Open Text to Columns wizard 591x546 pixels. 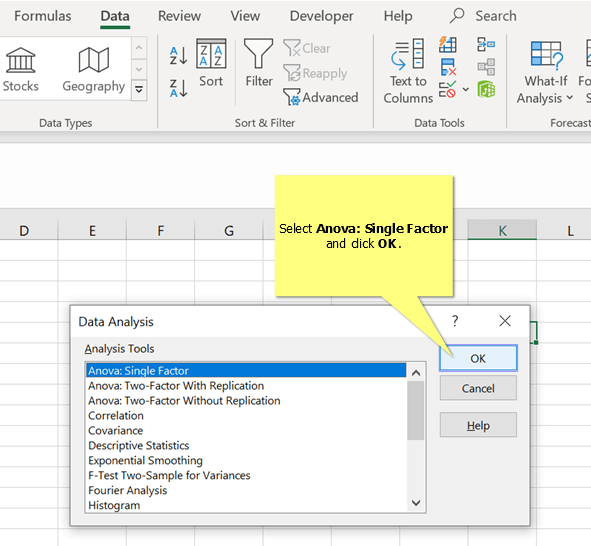(x=408, y=72)
